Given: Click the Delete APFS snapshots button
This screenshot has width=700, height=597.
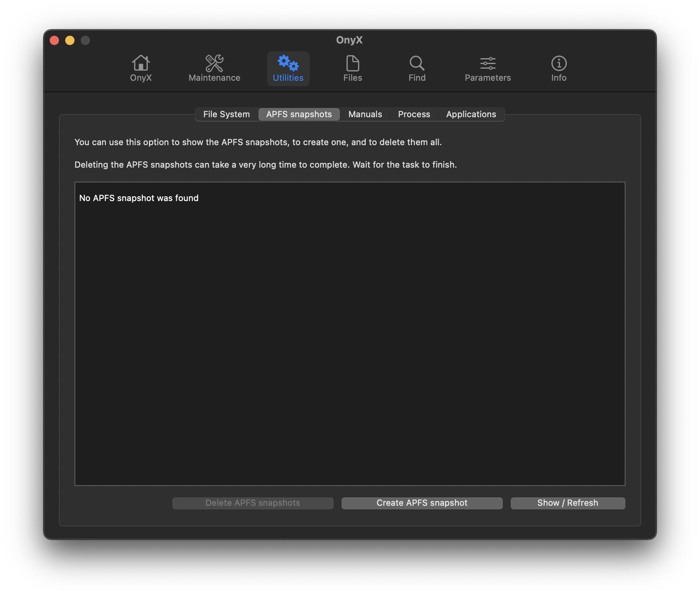Looking at the screenshot, I should coord(253,503).
